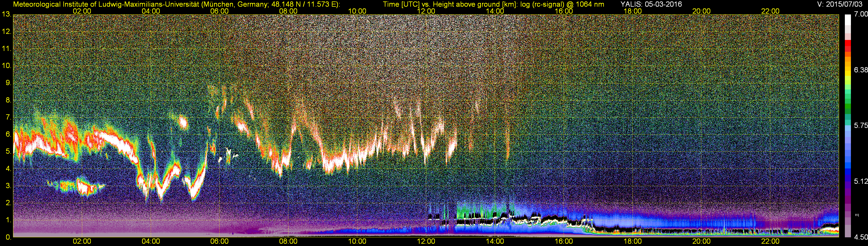Click the '5.75' color scale value
This screenshot has height=246, width=868.
(860, 125)
